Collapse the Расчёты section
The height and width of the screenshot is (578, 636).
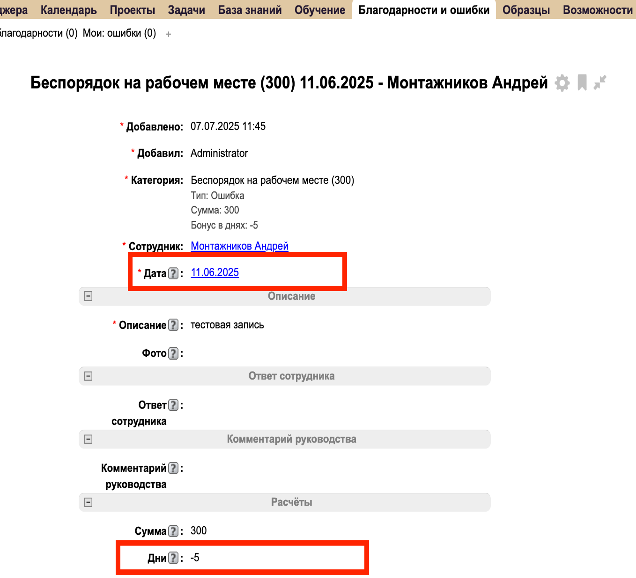click(88, 502)
